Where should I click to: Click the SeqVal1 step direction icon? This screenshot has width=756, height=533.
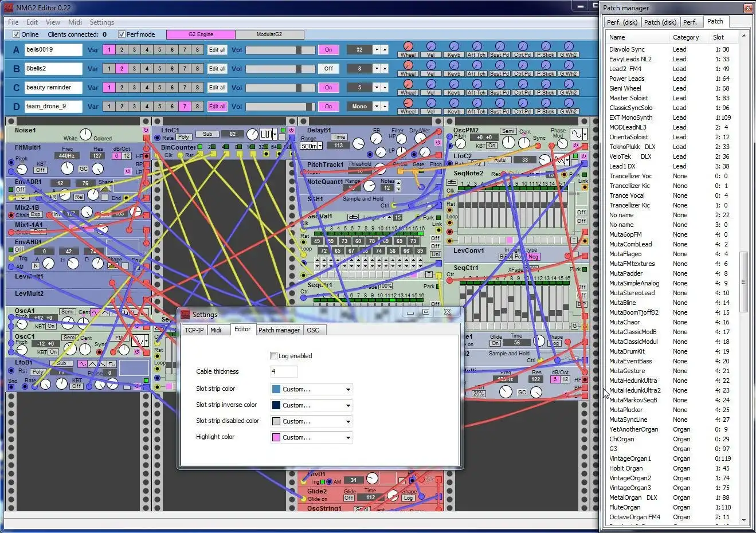coord(353,217)
